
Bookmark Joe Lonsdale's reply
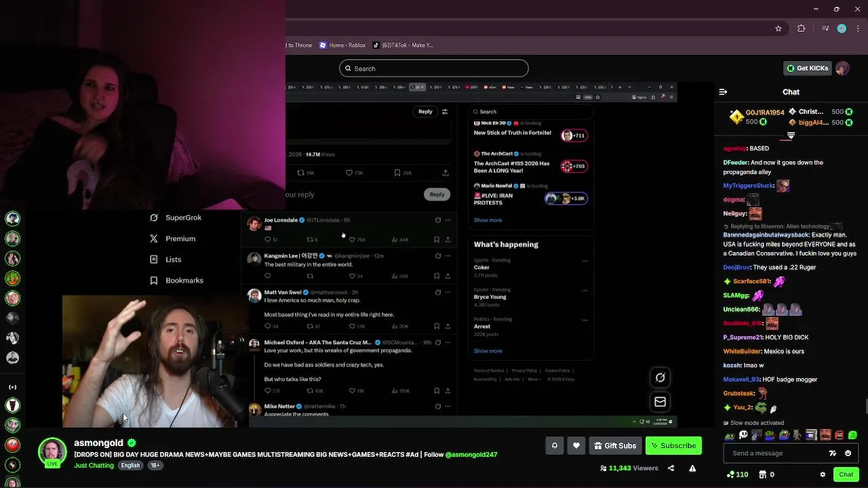436,239
